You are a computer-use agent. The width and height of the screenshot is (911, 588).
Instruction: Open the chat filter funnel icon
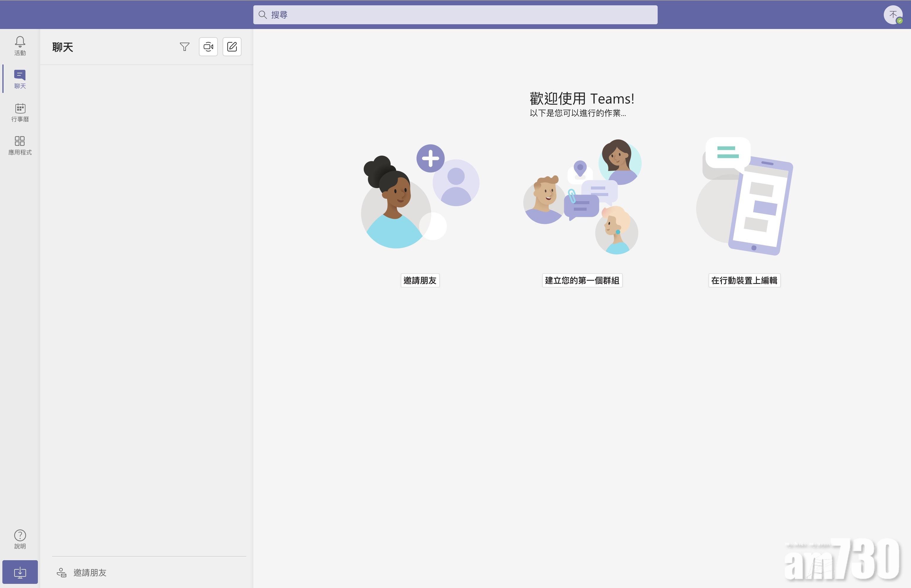click(184, 46)
